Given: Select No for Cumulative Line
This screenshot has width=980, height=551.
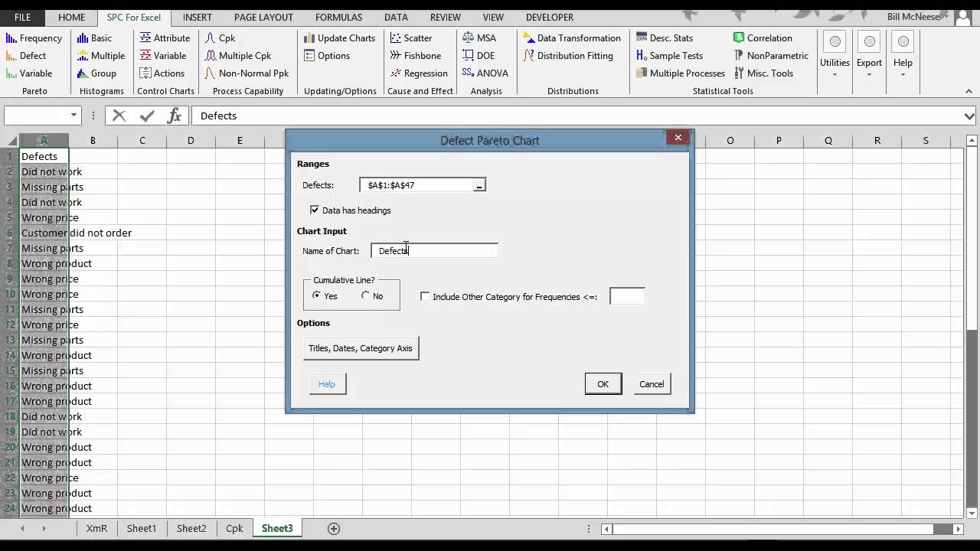Looking at the screenshot, I should pos(365,295).
